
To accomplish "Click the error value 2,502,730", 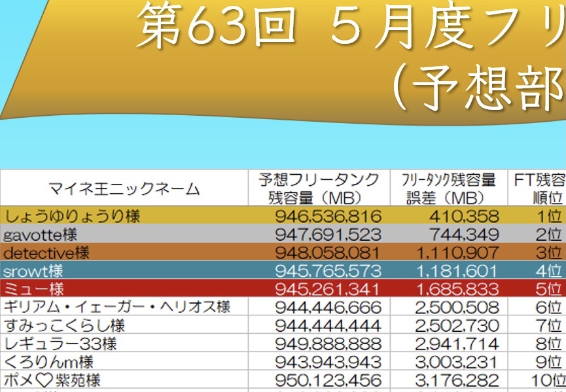I will pos(457,326).
